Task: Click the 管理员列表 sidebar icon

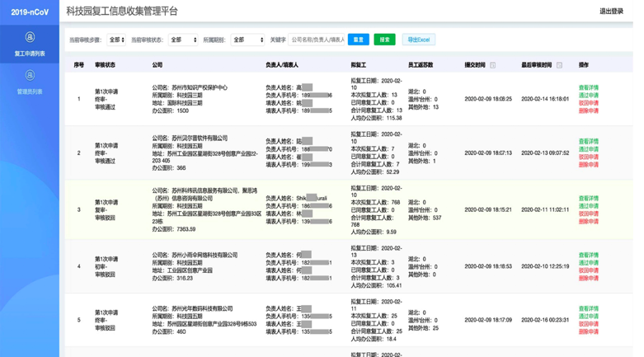Action: [30, 76]
